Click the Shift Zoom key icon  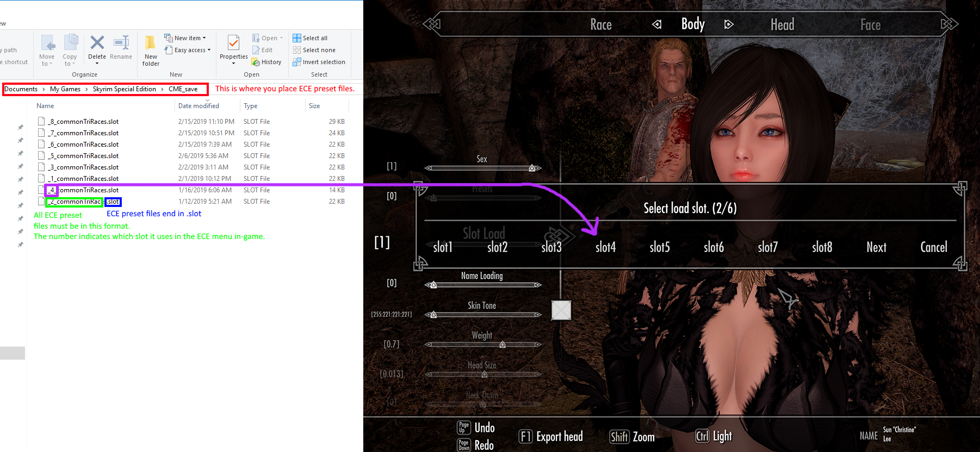619,437
